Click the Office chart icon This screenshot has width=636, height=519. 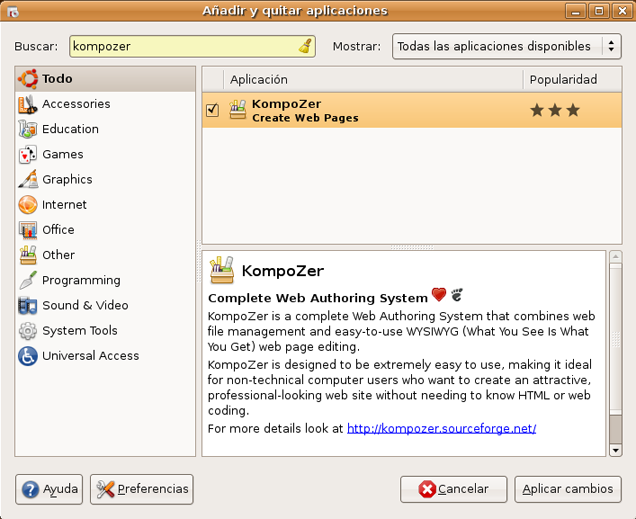point(28,230)
